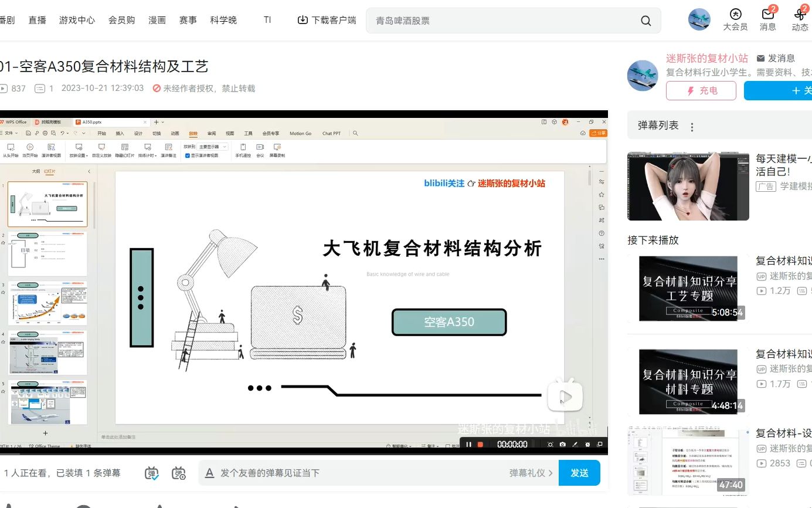
Task: Click the TV-shaped play button on the video
Action: 565,395
